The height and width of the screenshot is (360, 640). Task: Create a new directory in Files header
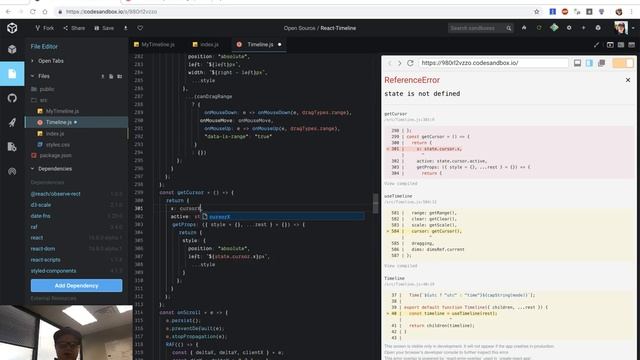[x=120, y=76]
